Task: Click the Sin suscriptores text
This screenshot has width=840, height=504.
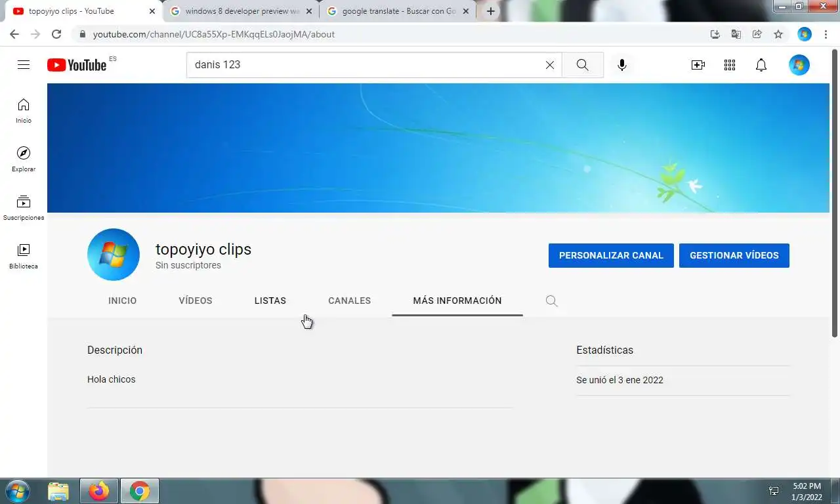Action: (188, 265)
